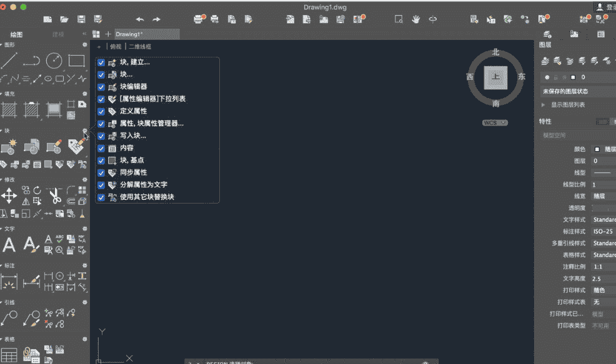This screenshot has height=364, width=616.
Task: Uncheck the 定义属性 entry in the block list
Action: pos(101,111)
